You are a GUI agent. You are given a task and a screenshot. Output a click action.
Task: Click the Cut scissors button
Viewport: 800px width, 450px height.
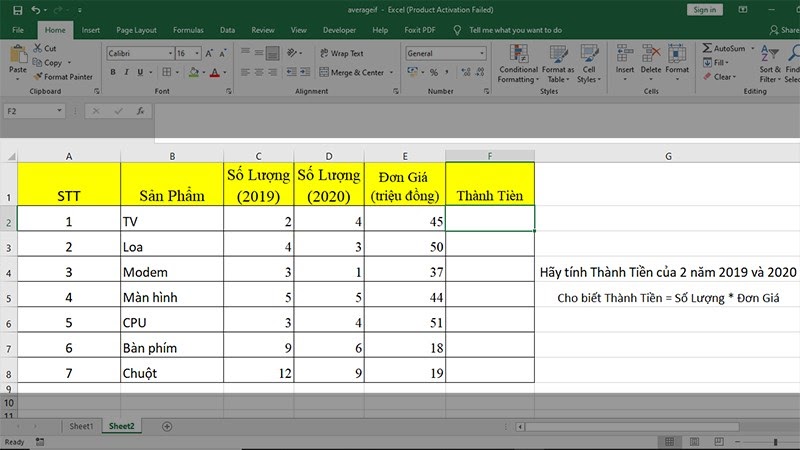tap(44, 48)
